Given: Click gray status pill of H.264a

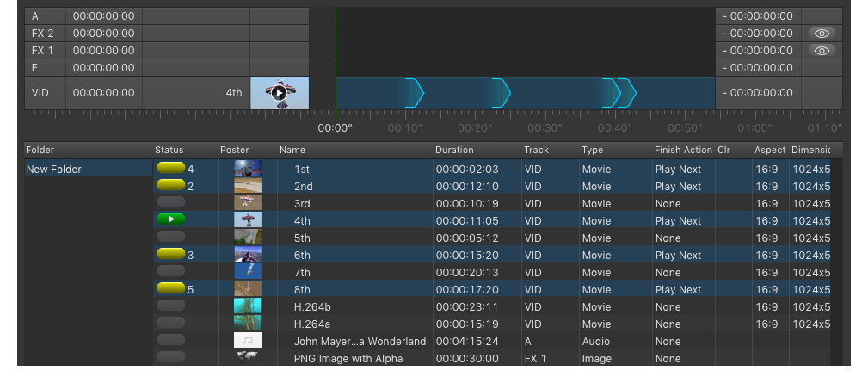Looking at the screenshot, I should point(171,323).
